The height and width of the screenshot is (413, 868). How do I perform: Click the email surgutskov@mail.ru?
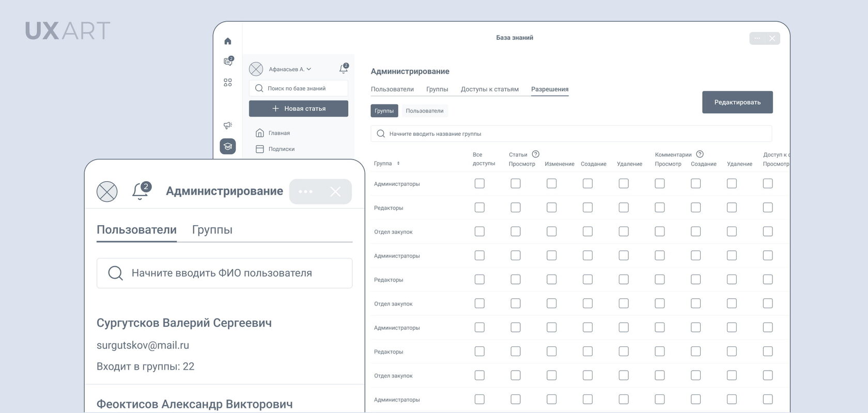click(x=143, y=345)
